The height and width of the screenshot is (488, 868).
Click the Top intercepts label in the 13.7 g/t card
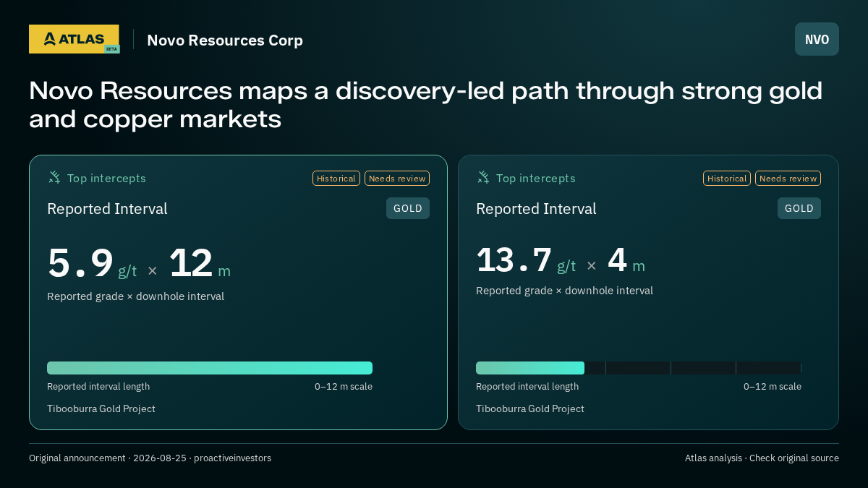(x=535, y=178)
